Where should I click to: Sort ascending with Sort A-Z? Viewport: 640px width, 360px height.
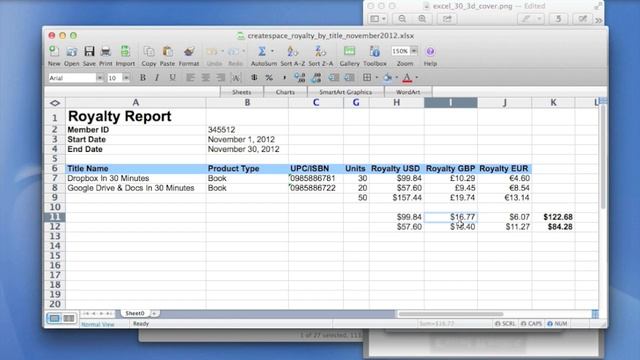[292, 51]
